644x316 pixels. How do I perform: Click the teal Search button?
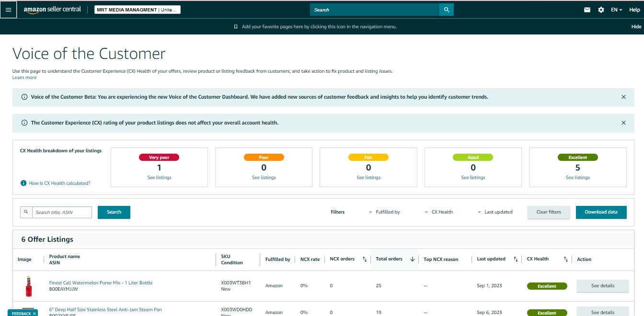114,212
